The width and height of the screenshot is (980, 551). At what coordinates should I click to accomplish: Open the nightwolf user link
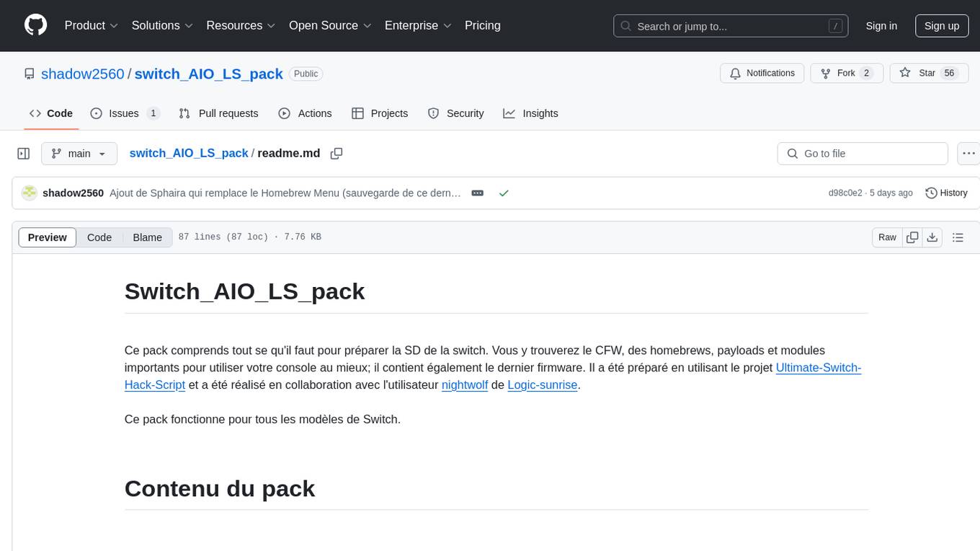(465, 384)
